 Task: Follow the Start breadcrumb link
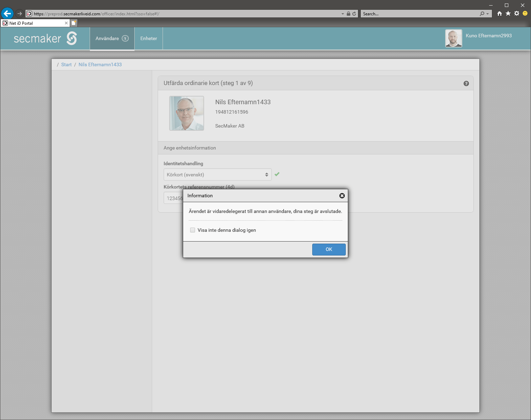66,64
